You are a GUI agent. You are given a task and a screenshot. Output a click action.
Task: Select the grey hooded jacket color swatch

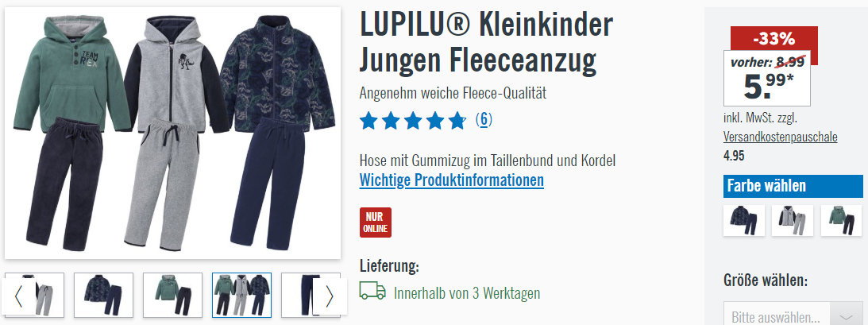click(793, 220)
